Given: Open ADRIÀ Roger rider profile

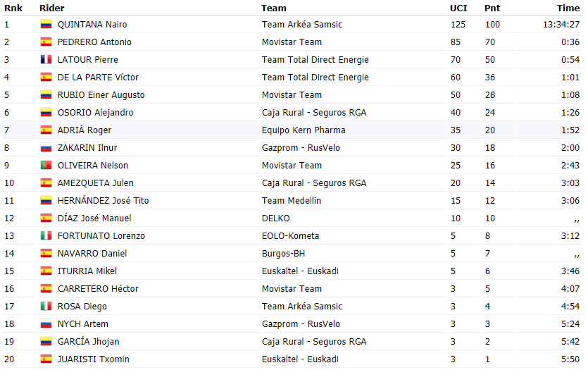Looking at the screenshot, I should [85, 130].
